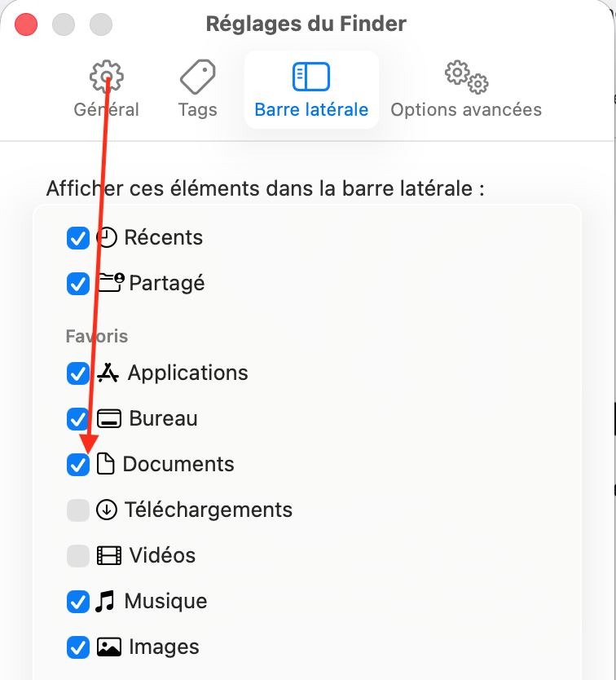The width and height of the screenshot is (616, 680).
Task: Click the Barre latérale sidebar icon
Action: pyautogui.click(x=311, y=77)
